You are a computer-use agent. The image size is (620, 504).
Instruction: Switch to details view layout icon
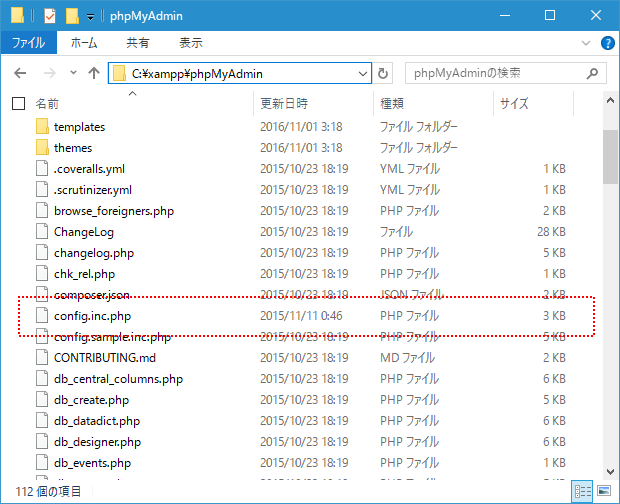pos(582,491)
